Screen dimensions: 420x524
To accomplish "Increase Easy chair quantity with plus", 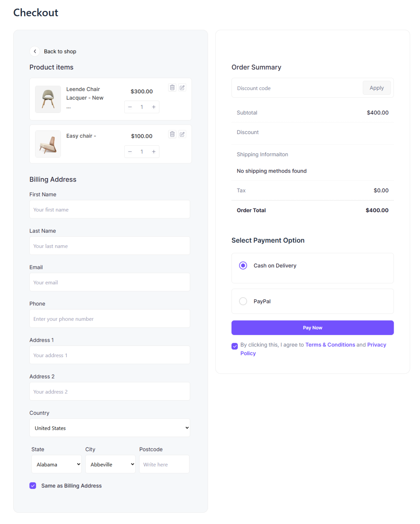I will 154,152.
